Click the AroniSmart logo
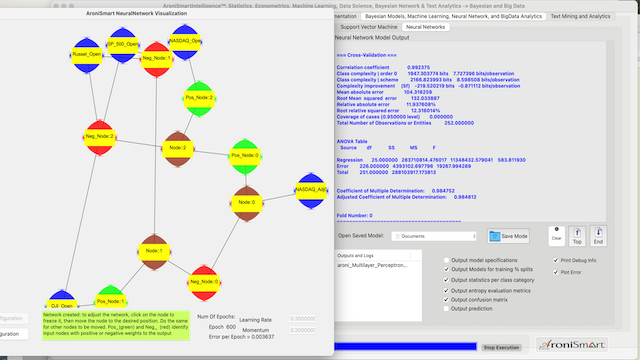 tap(571, 344)
